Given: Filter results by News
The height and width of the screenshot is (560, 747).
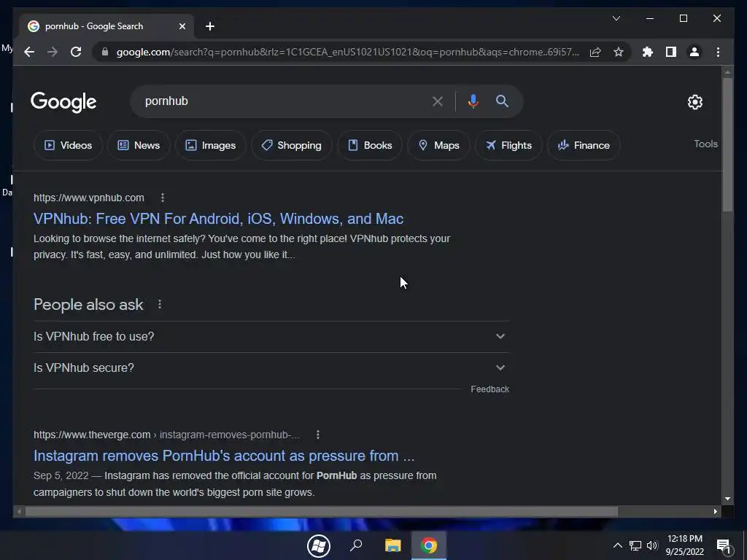Looking at the screenshot, I should (139, 145).
